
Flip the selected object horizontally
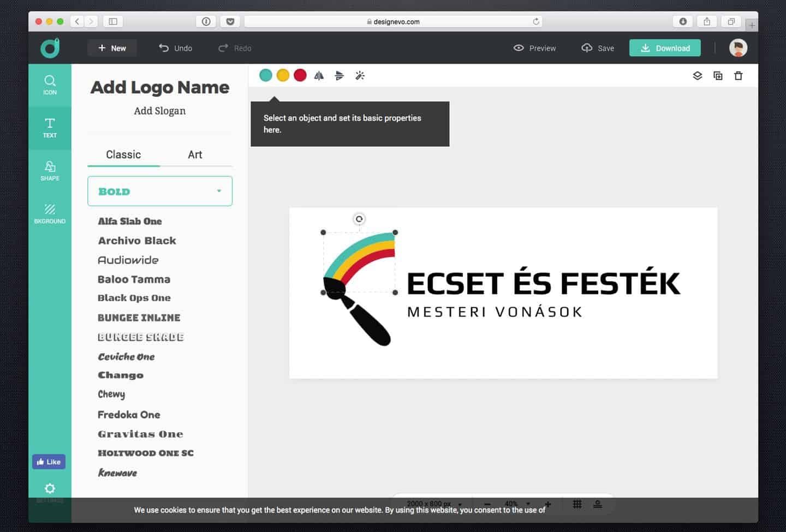pyautogui.click(x=319, y=76)
